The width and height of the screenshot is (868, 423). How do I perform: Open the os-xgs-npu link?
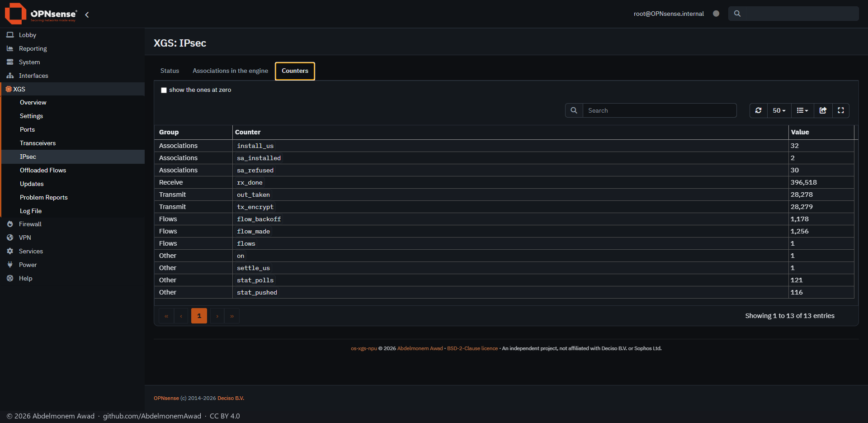coord(364,348)
